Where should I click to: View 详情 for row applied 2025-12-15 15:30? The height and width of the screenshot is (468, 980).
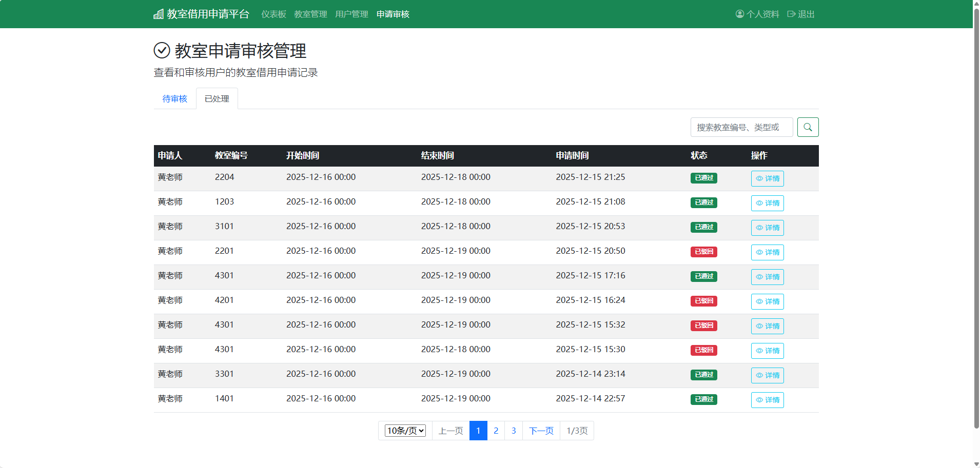[x=767, y=351]
